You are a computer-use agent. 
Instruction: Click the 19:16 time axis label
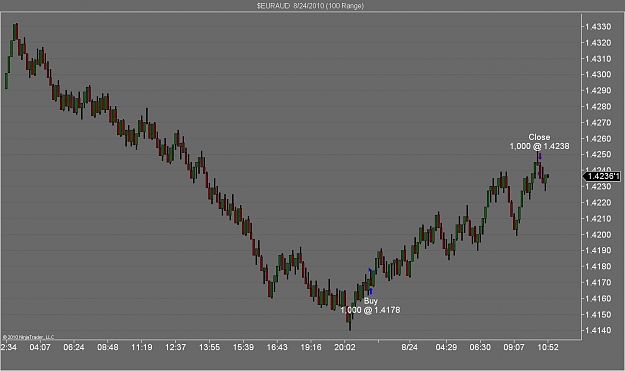pos(311,347)
